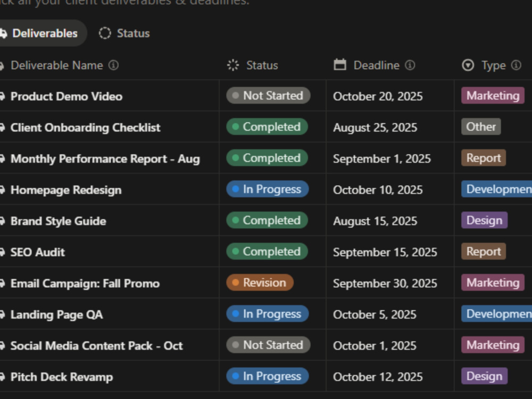Click the info icon next to Deadline
Viewport: 532px width, 399px height.
coord(410,65)
